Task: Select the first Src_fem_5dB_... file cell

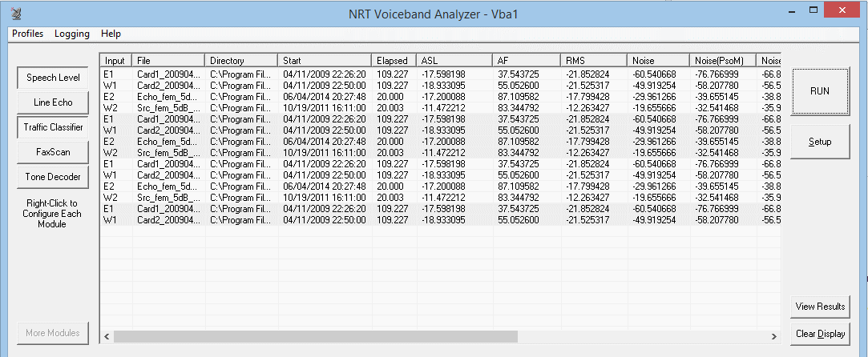Action: tap(169, 107)
